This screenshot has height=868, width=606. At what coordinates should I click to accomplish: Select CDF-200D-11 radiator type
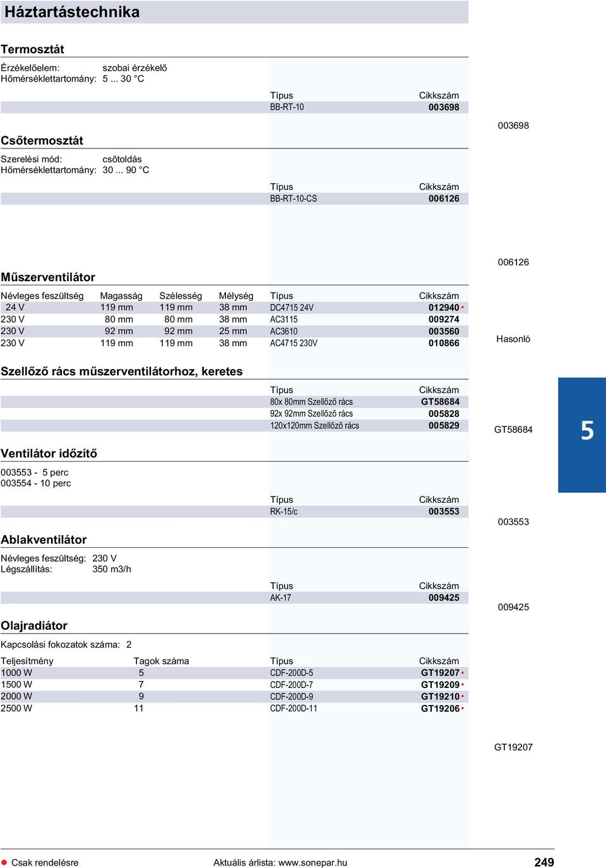294,708
